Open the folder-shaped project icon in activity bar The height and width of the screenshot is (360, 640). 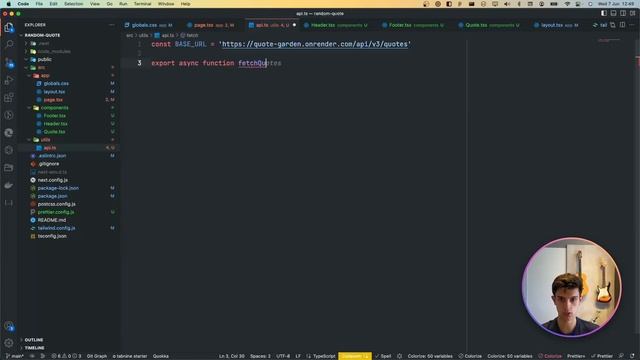click(9, 168)
